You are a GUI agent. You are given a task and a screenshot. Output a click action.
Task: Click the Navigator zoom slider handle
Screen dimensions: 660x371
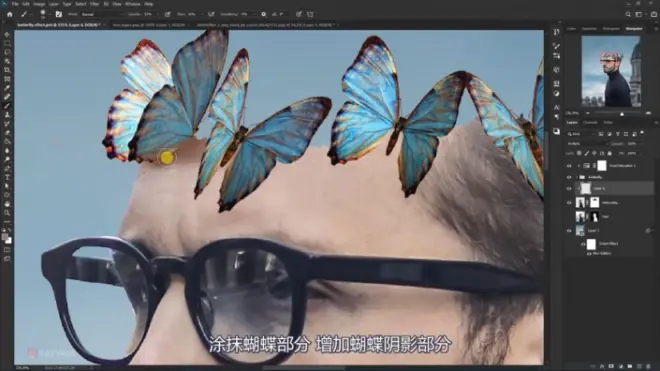[x=622, y=114]
